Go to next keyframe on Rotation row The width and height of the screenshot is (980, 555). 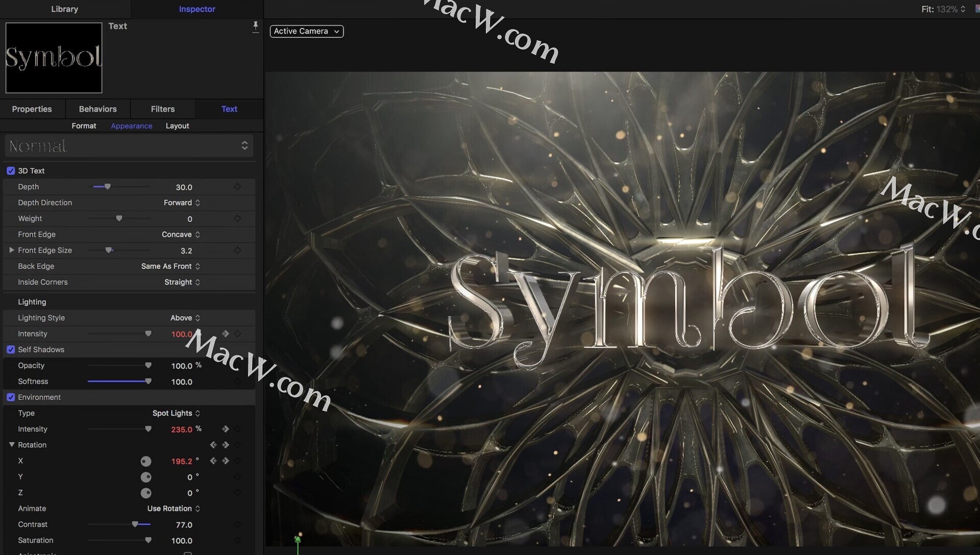click(225, 445)
